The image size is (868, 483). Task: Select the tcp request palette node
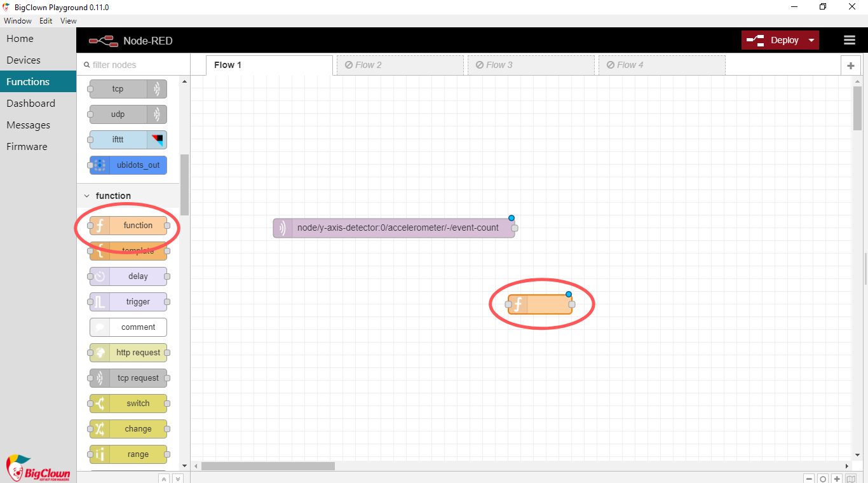tap(128, 378)
